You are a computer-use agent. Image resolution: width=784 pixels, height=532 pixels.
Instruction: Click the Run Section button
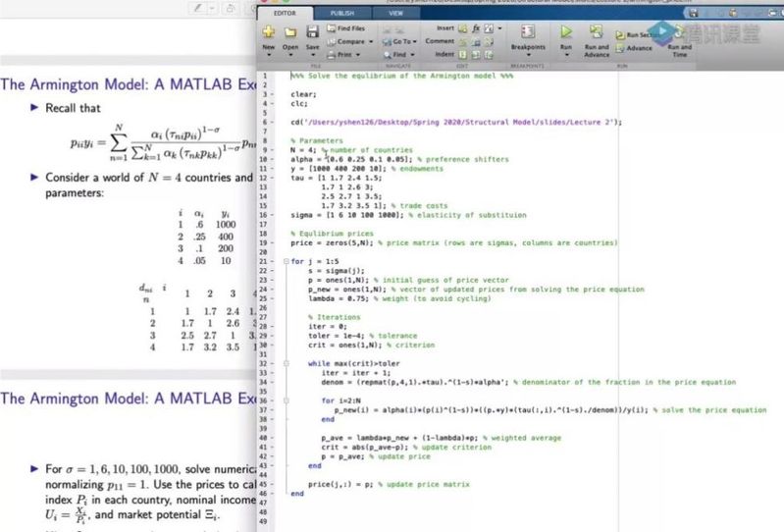637,34
